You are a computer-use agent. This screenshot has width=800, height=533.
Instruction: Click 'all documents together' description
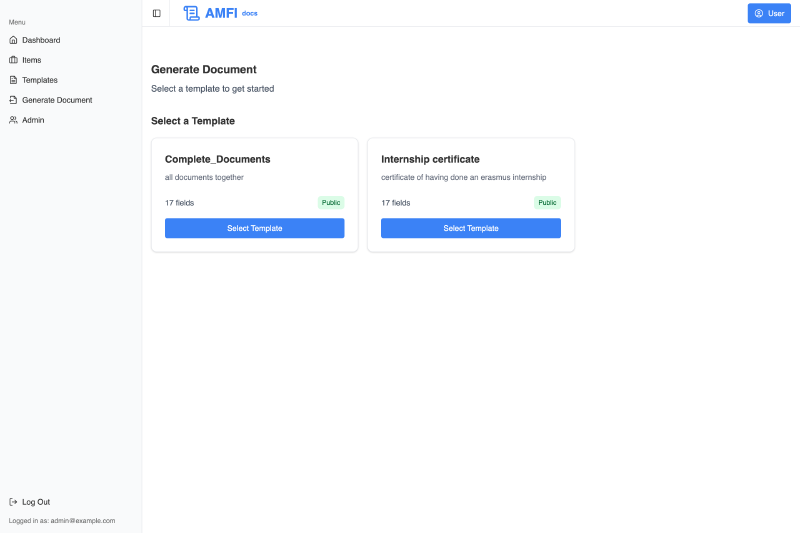204,177
